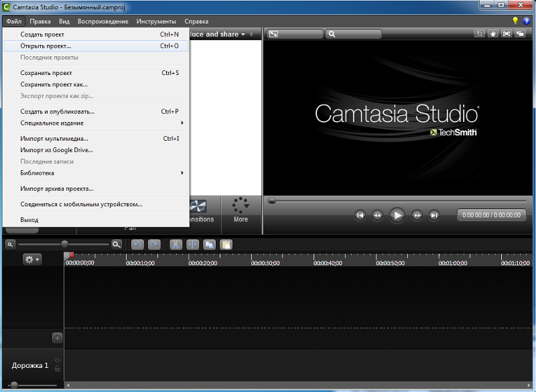
Task: Click the timeline zoom-out magnifier
Action: [10, 245]
